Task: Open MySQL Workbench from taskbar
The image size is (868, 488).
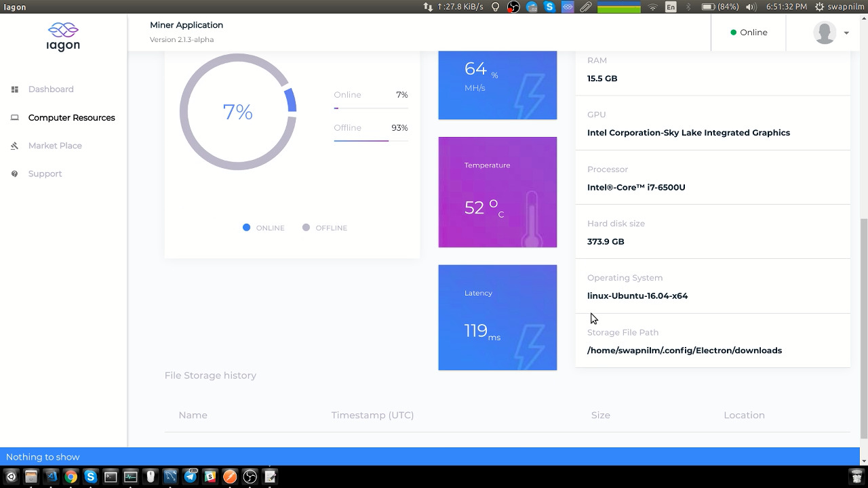Action: [170, 476]
